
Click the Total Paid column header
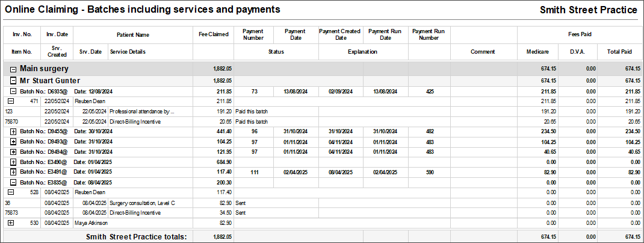coord(620,52)
